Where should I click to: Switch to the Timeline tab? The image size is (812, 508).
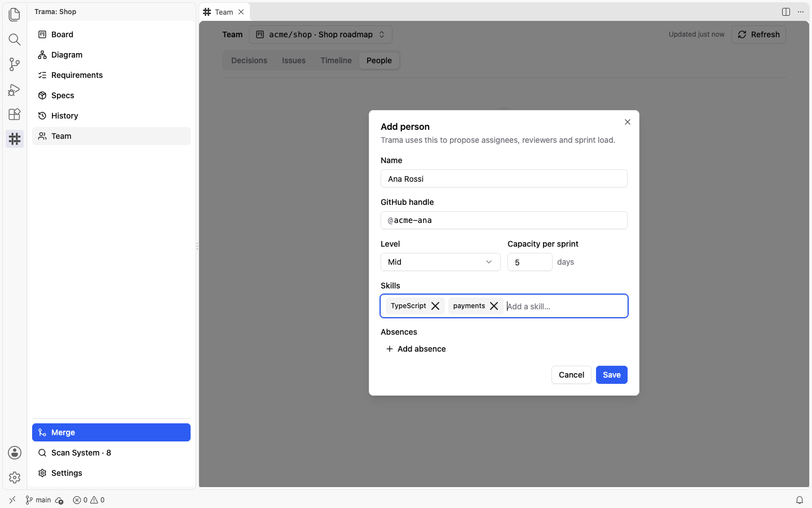pyautogui.click(x=336, y=60)
